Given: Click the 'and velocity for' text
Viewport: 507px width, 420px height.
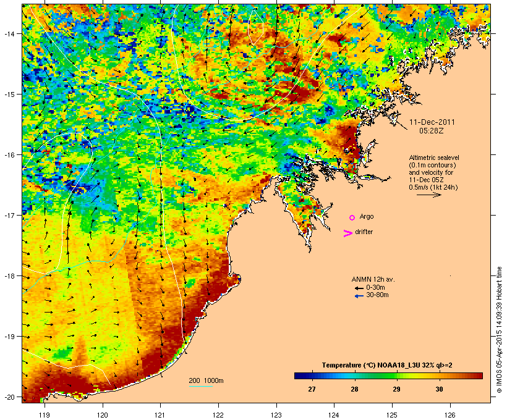Looking at the screenshot, I should coord(431,172).
